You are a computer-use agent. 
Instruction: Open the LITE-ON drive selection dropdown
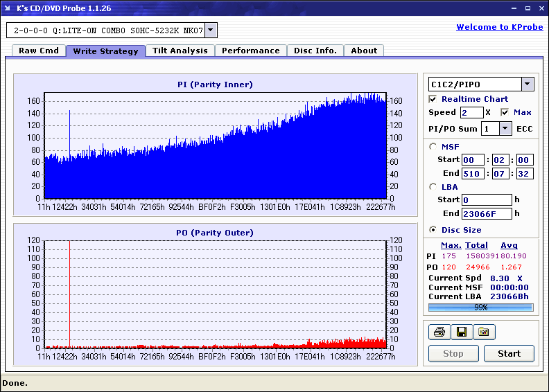point(211,30)
